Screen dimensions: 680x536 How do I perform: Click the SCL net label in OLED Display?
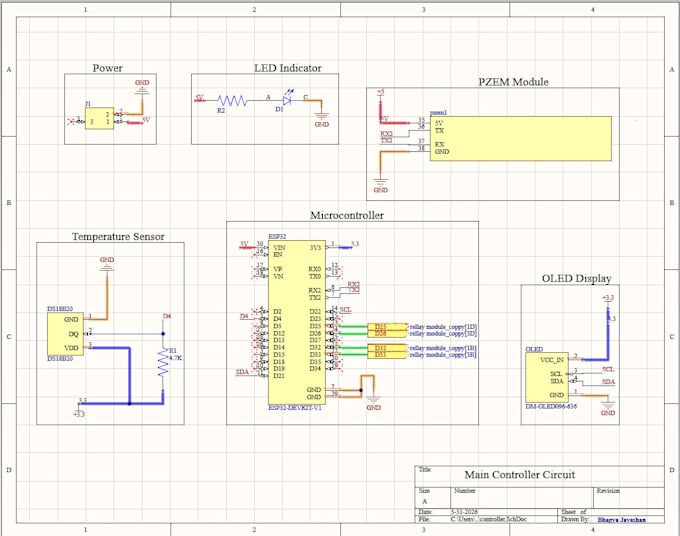[x=608, y=369]
